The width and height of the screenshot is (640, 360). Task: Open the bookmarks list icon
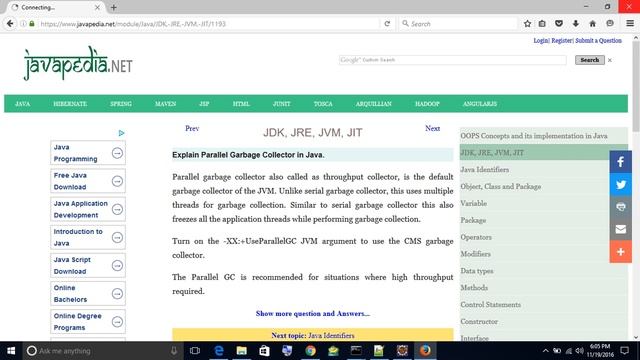pos(542,24)
